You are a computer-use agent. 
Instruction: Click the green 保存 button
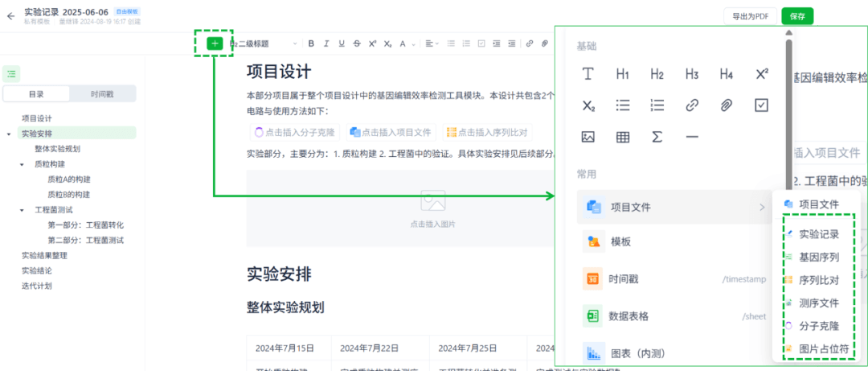click(x=797, y=16)
